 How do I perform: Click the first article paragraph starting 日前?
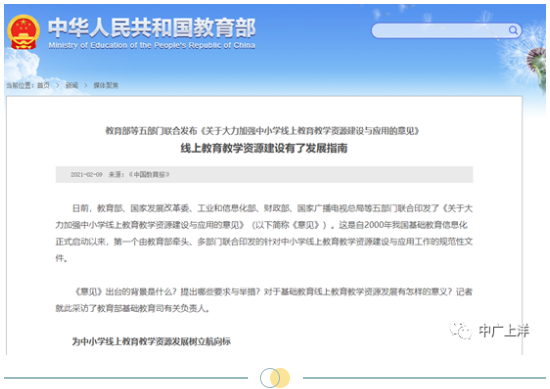[264, 233]
